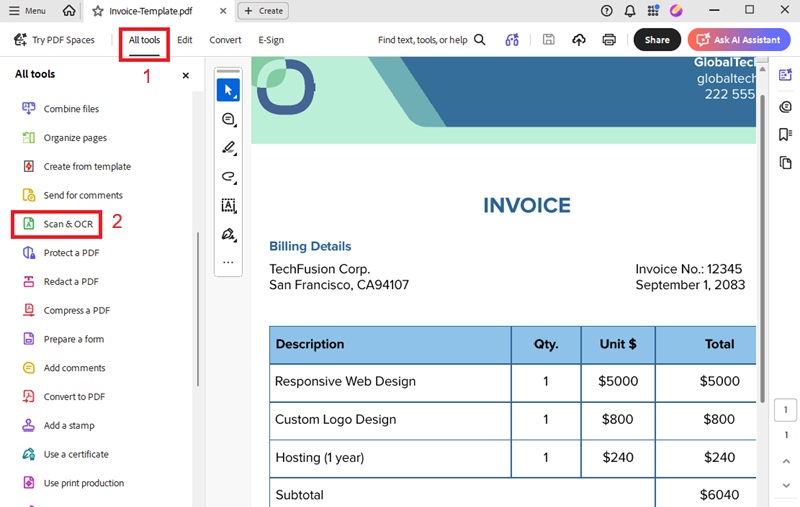Click the Print icon
Viewport: 800px width, 507px height.
(609, 40)
